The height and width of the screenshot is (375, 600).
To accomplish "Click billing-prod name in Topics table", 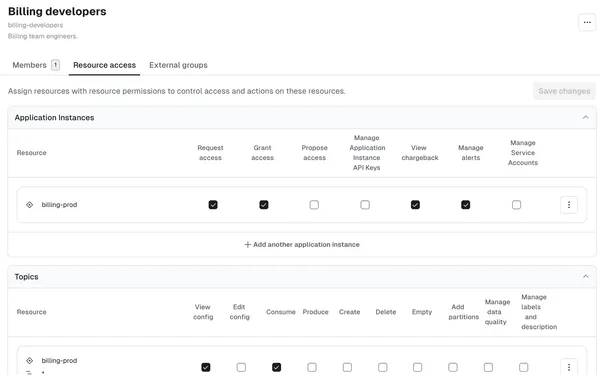I will click(59, 360).
